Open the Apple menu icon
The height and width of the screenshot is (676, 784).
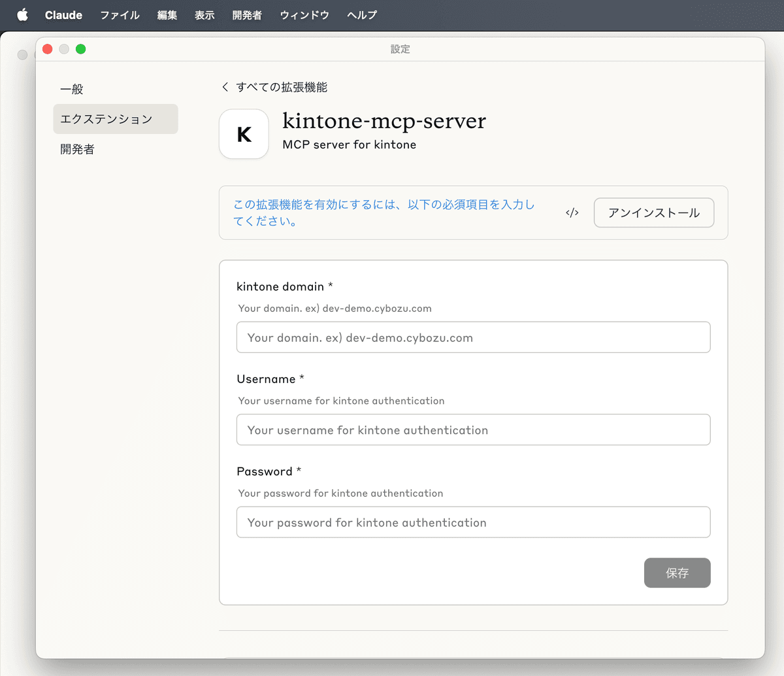pos(23,14)
